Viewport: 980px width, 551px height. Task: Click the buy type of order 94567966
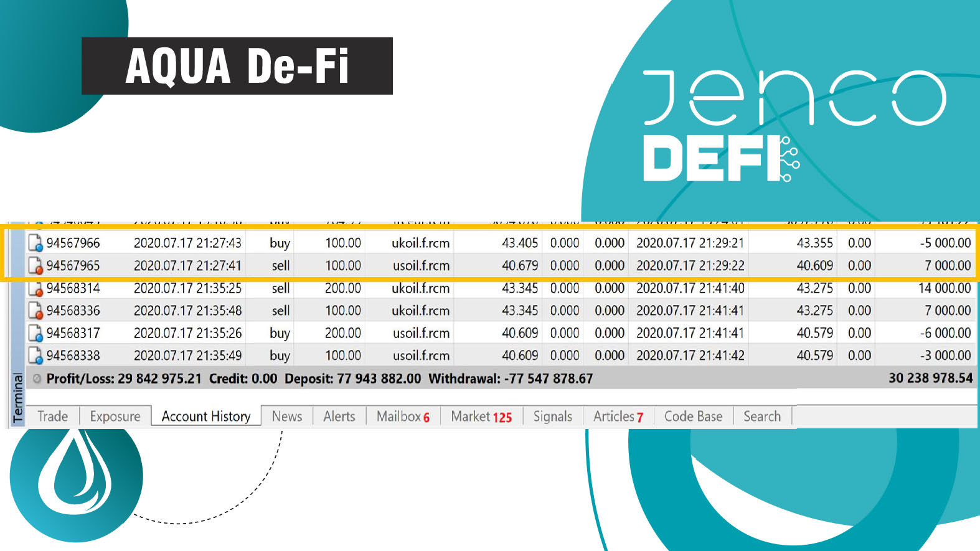pyautogui.click(x=280, y=243)
